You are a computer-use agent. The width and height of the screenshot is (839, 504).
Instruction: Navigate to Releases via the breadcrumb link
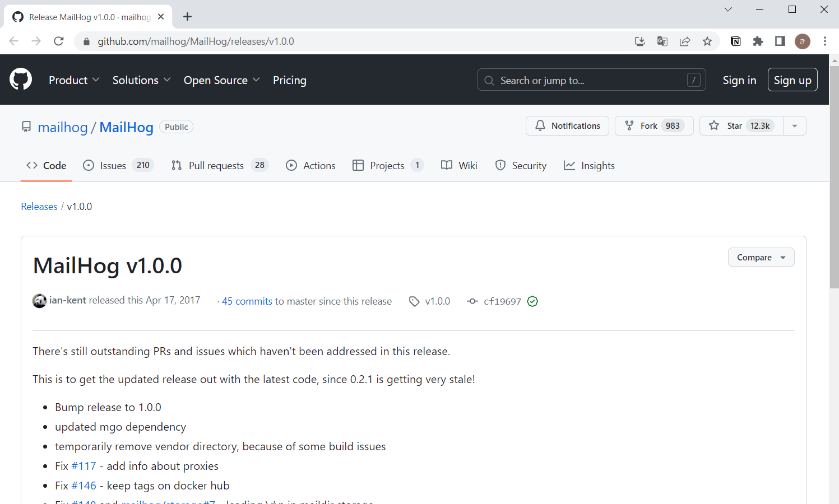point(39,206)
